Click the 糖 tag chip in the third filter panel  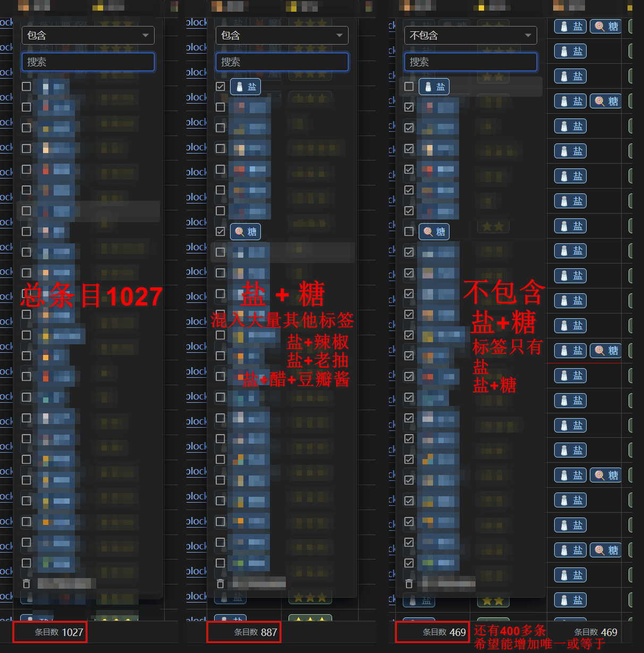(434, 231)
